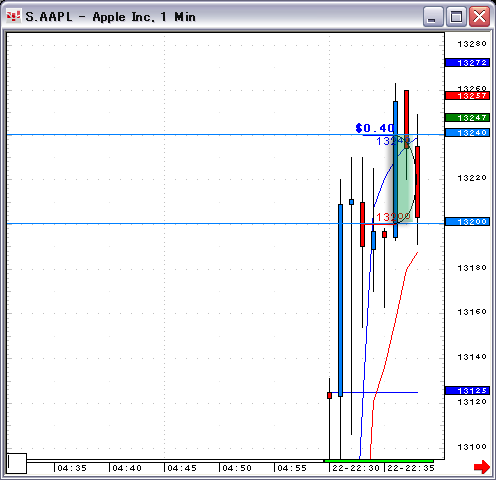
Task: Maximize the S.AAPL chart window
Action: (456, 16)
